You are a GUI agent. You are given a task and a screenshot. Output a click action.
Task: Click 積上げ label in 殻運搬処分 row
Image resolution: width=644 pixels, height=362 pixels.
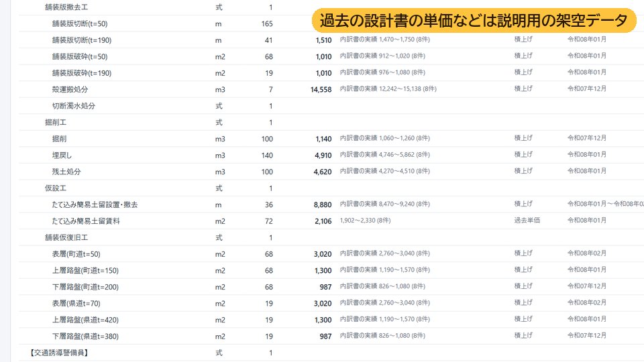click(x=523, y=88)
